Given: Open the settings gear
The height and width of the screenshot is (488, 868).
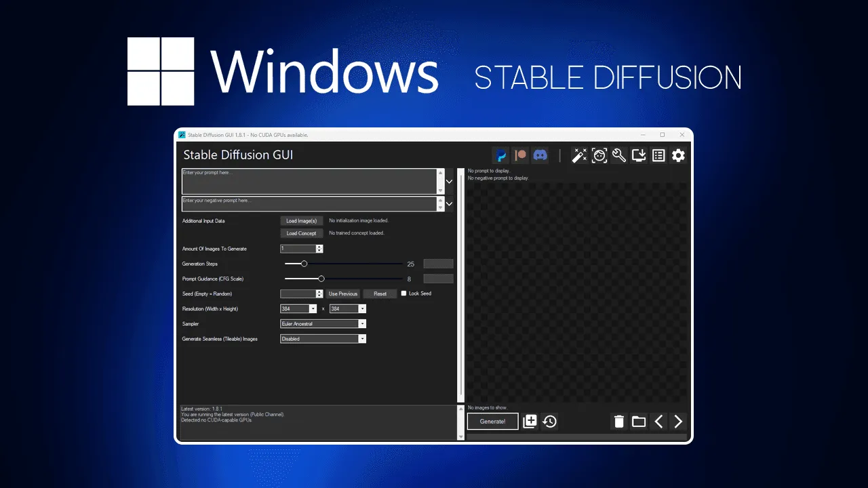Looking at the screenshot, I should [x=678, y=155].
